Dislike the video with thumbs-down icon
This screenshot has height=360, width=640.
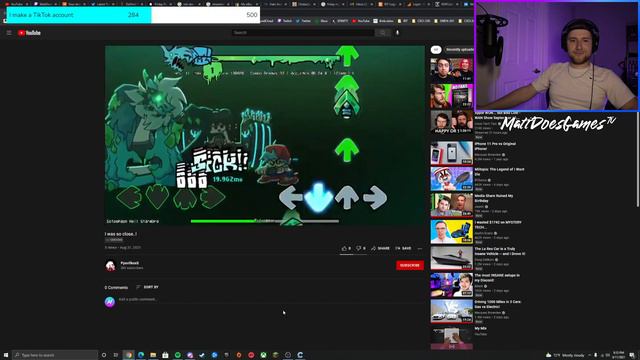[x=360, y=248]
